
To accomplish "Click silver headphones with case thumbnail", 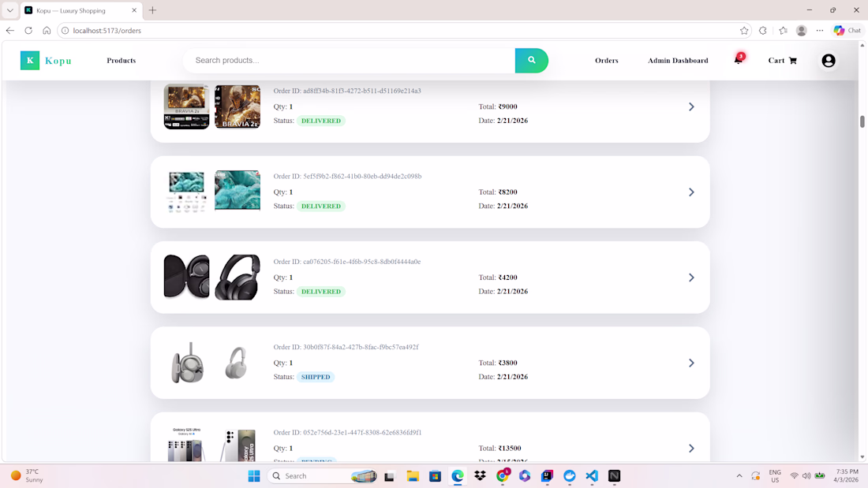I will click(x=186, y=363).
